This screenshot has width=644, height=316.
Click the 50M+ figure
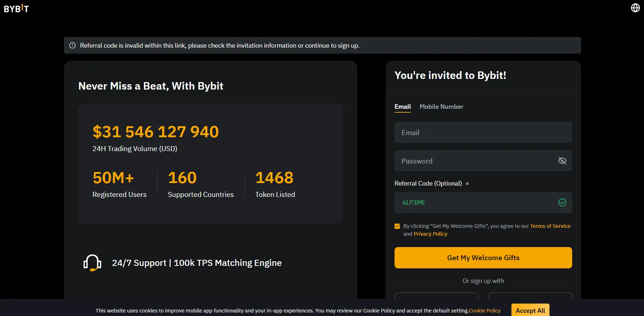(113, 178)
